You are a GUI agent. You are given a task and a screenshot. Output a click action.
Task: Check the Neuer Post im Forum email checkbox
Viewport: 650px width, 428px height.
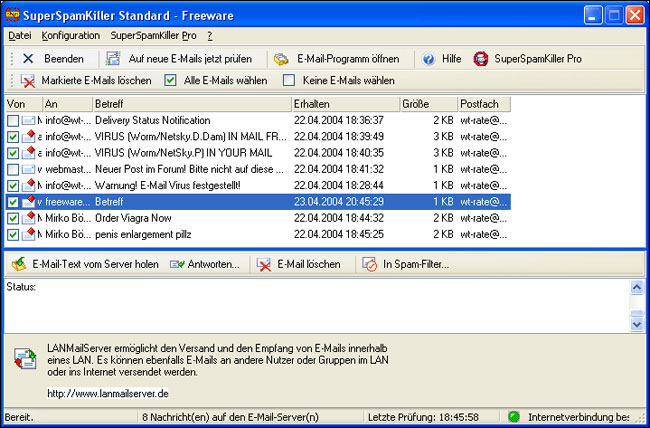13,169
